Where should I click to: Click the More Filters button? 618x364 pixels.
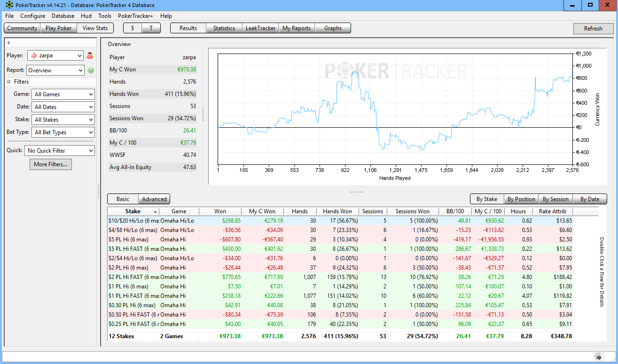click(x=51, y=164)
